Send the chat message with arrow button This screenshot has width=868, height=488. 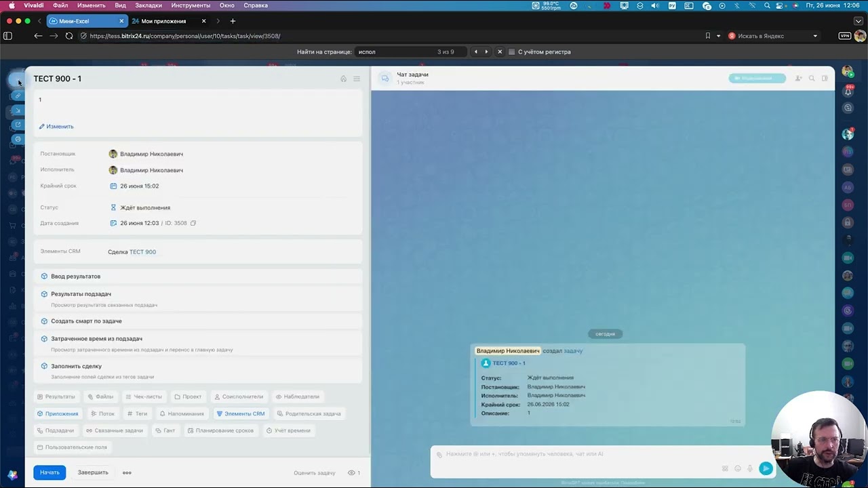pos(766,468)
